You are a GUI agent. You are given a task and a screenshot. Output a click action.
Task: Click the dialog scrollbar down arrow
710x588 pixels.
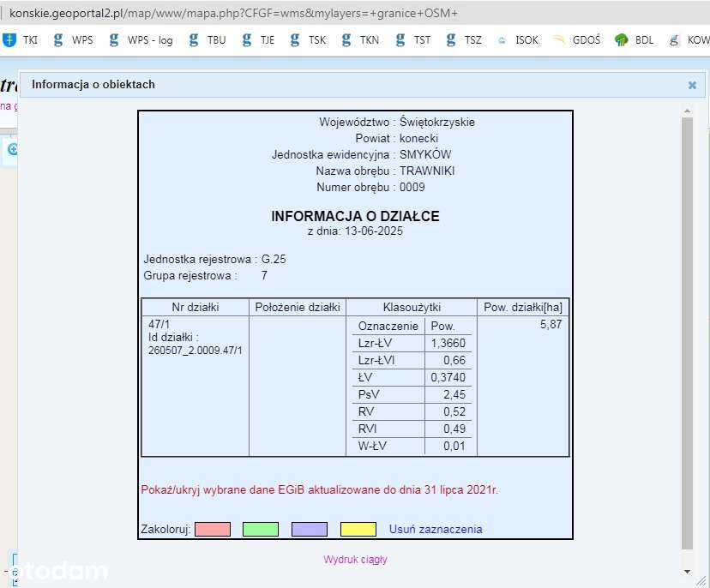pos(687,572)
